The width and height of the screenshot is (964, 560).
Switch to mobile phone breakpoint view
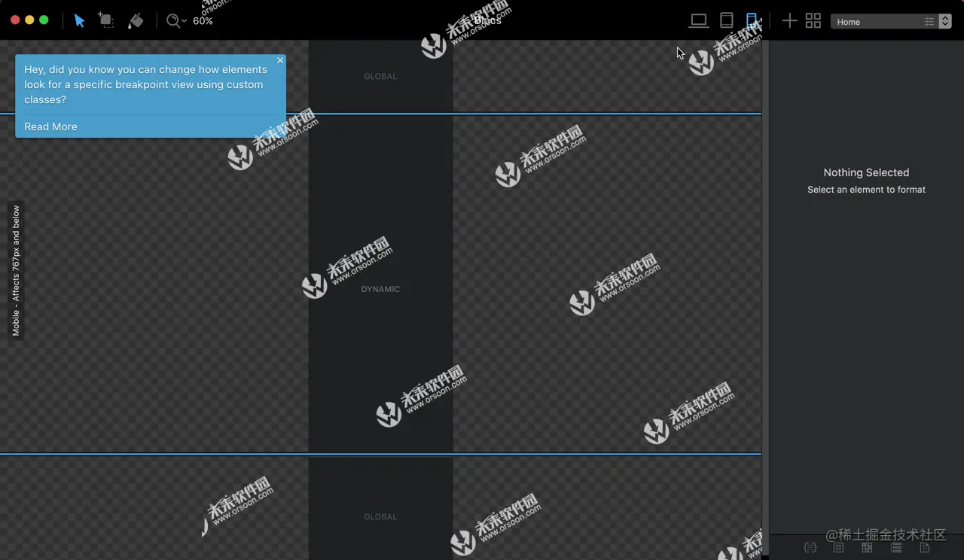click(752, 20)
